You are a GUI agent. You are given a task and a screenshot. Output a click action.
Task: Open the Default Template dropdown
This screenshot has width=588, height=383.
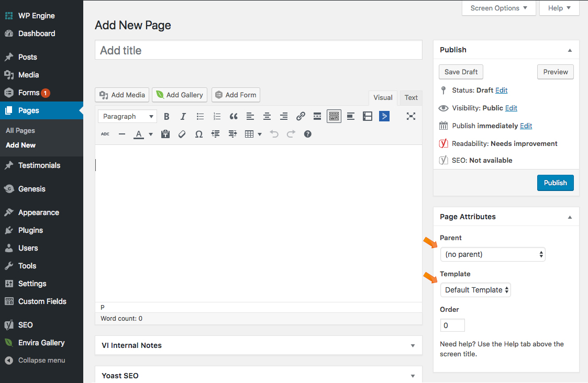pyautogui.click(x=475, y=290)
